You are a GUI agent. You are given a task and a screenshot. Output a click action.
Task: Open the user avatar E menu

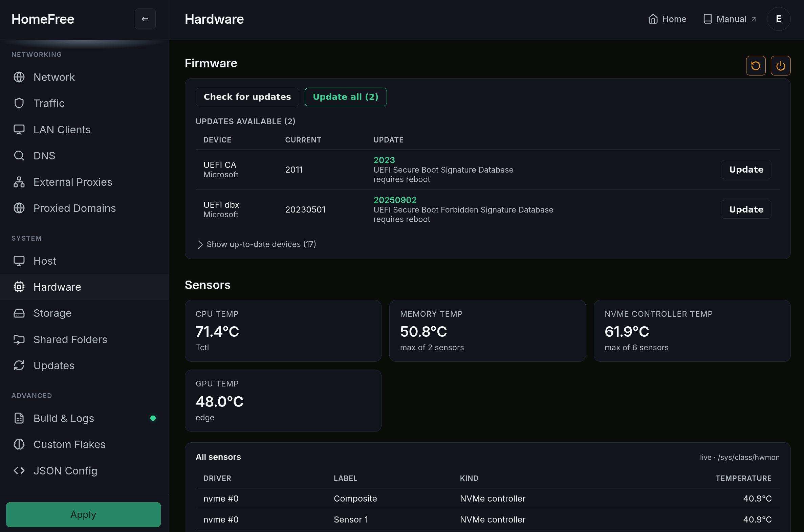click(x=779, y=19)
